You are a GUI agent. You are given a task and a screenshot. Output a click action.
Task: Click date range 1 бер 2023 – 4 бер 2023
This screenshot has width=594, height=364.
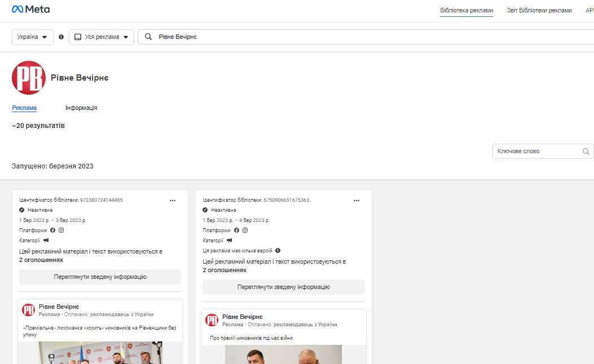point(236,220)
